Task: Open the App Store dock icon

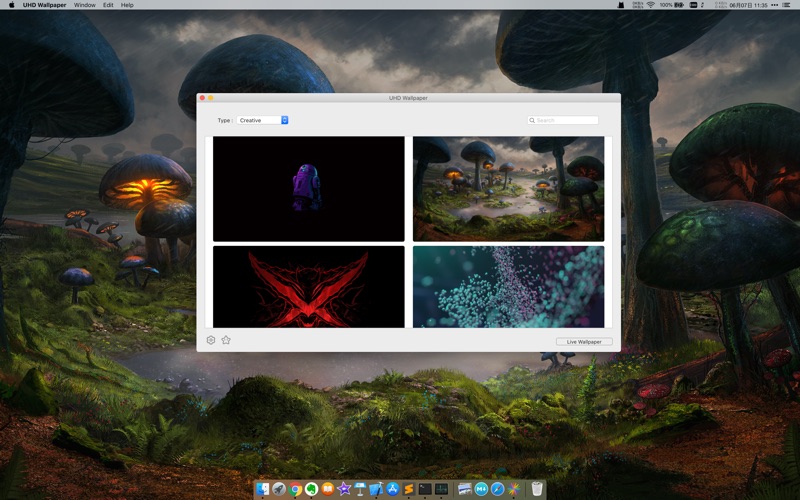Action: pyautogui.click(x=393, y=489)
